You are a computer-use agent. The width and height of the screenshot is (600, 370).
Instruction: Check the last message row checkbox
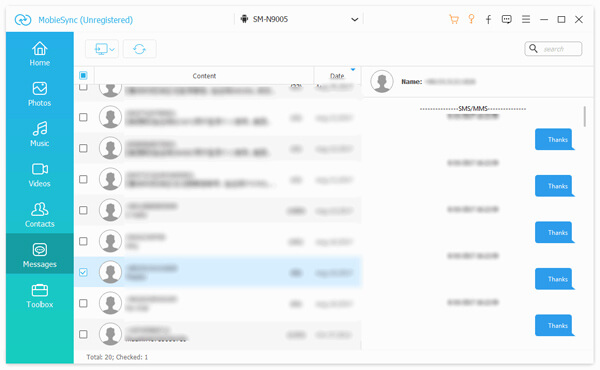click(x=83, y=334)
